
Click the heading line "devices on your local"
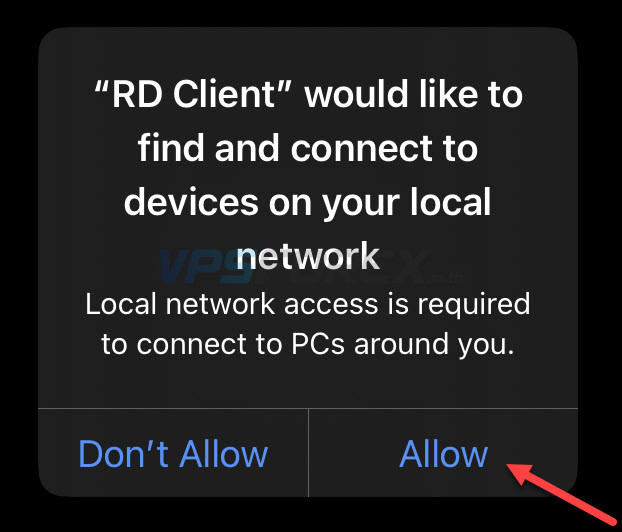(308, 202)
